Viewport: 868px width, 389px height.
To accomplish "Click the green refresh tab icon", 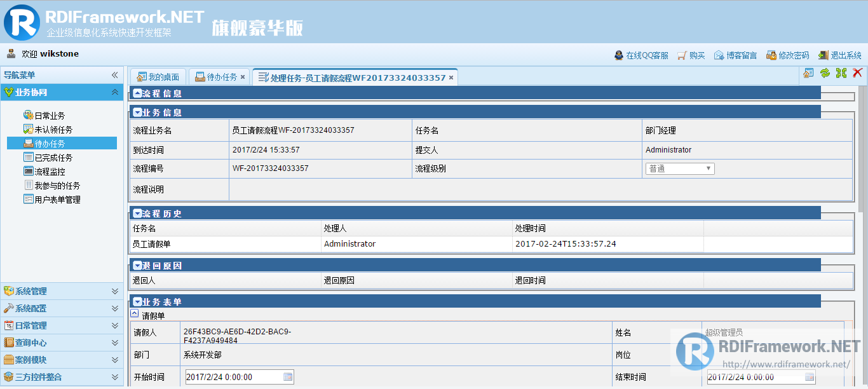I will [x=825, y=73].
